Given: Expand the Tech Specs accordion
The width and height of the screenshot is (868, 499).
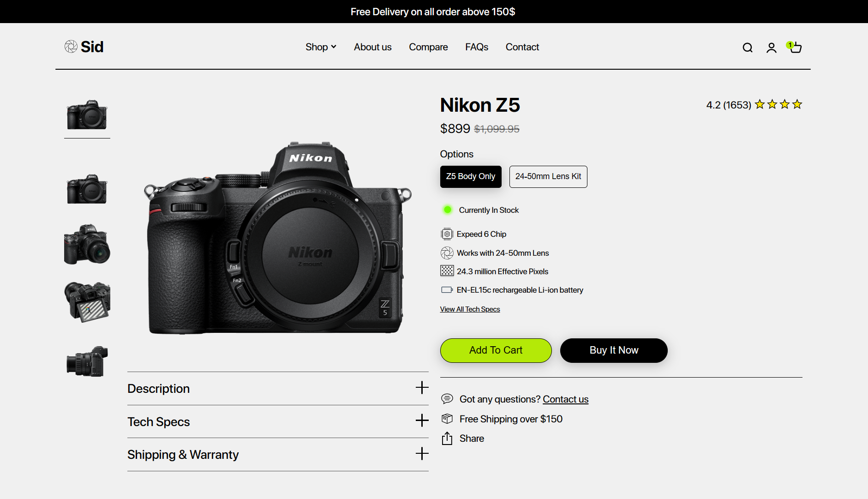Looking at the screenshot, I should (277, 421).
